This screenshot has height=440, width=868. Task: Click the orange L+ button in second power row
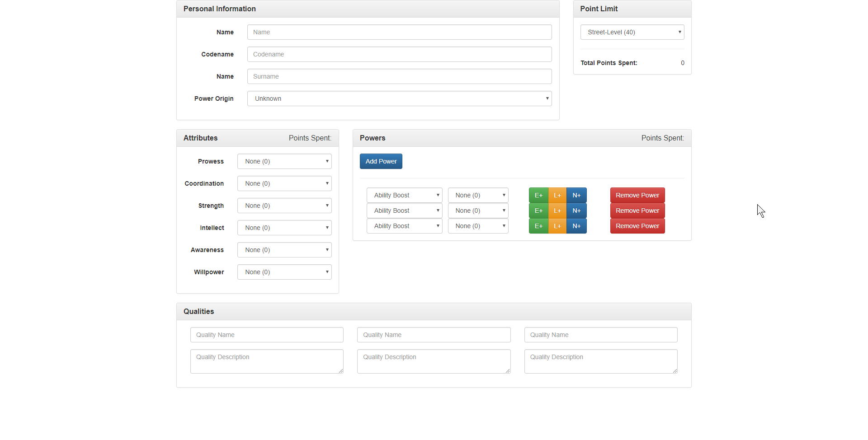tap(557, 211)
